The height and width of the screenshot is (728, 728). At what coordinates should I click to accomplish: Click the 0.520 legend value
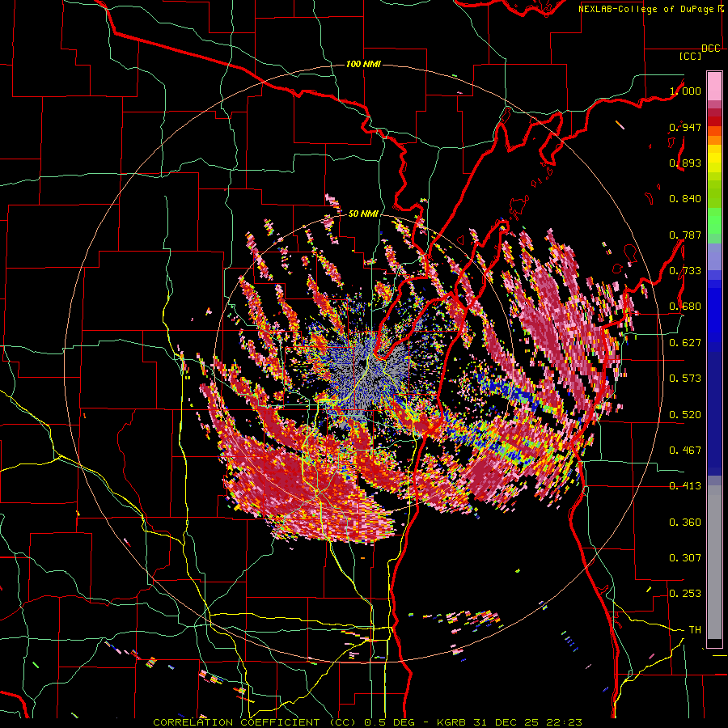click(685, 415)
